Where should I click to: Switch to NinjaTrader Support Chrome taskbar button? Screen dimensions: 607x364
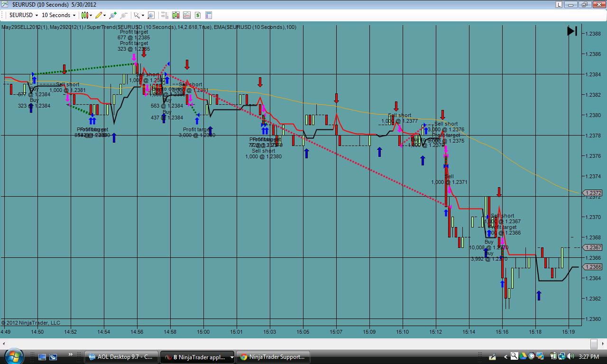274,357
